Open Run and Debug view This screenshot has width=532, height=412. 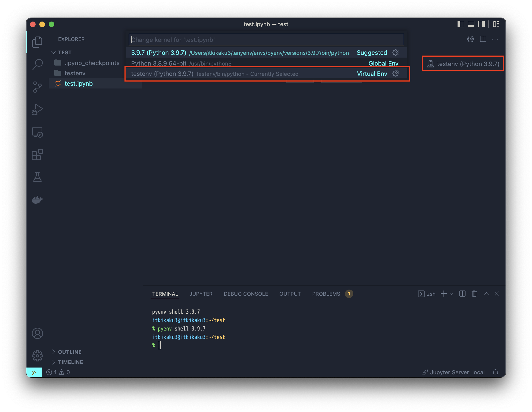tap(37, 110)
